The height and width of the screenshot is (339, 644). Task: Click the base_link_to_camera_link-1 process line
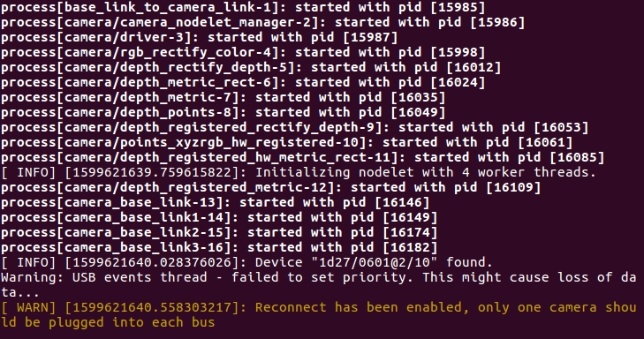tap(243, 7)
